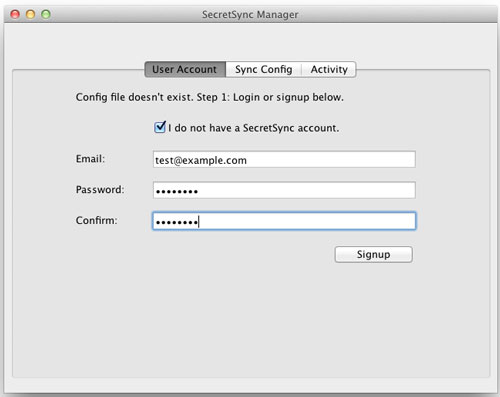Uncheck the no SecretSync account checkbox
The width and height of the screenshot is (500, 397).
click(x=160, y=127)
